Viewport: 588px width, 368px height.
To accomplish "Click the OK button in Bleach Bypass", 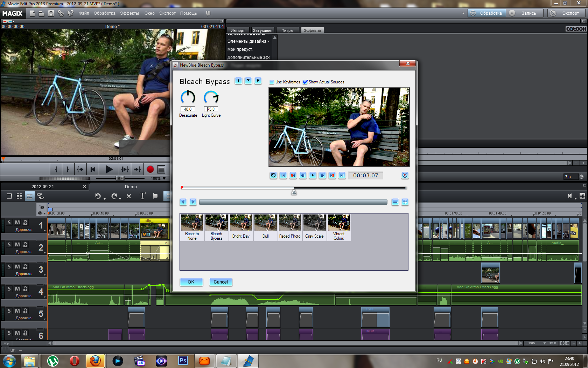I will click(191, 282).
